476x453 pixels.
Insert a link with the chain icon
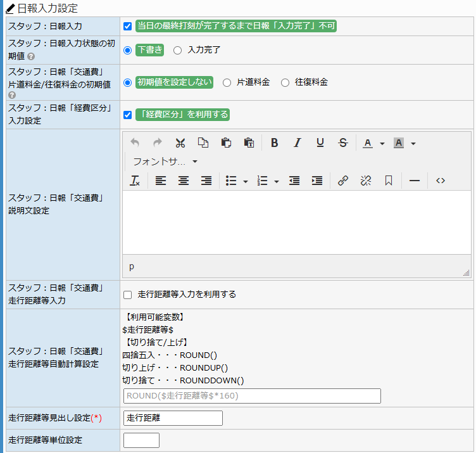343,181
